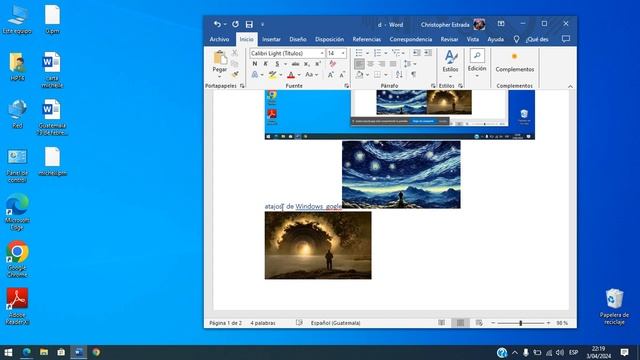Screen dimensions: 640x360
Task: Switch to the Correspondencia tab
Action: tap(411, 39)
